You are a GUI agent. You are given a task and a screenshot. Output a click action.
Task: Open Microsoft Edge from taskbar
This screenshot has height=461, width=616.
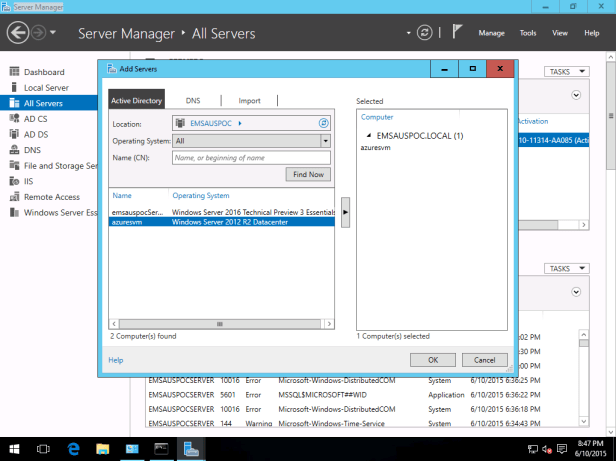pyautogui.click(x=73, y=449)
